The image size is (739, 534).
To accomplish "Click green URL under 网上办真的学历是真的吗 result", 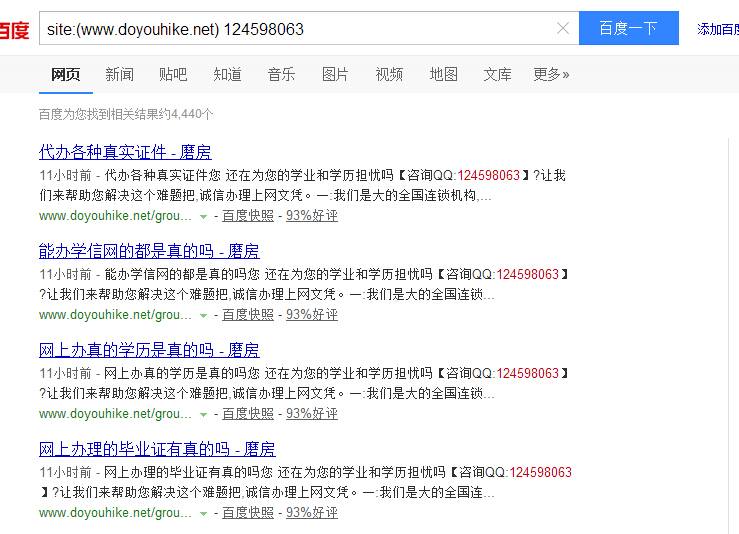I will coord(115,414).
